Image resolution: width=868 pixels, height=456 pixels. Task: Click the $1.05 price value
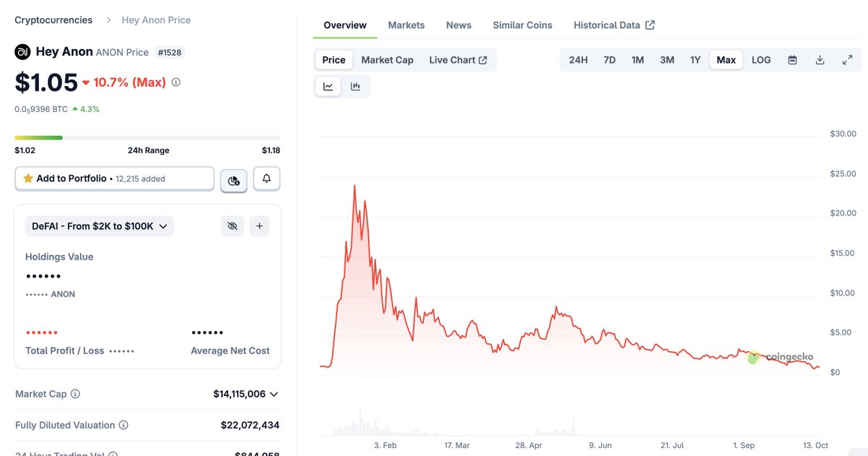tap(46, 82)
